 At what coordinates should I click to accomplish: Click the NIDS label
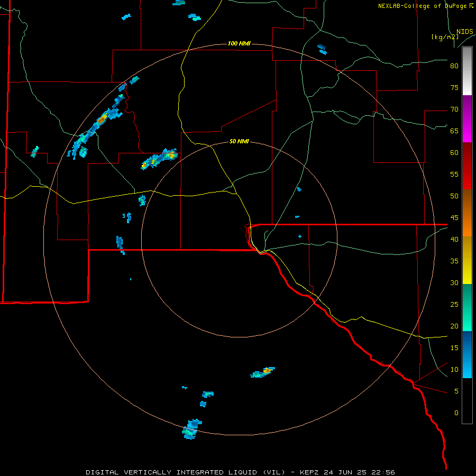(x=465, y=32)
